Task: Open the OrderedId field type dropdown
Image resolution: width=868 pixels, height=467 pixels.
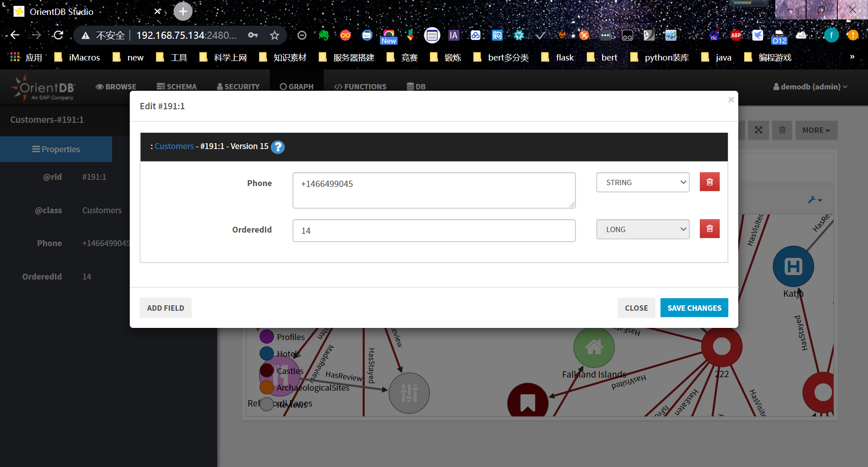Action: [643, 229]
